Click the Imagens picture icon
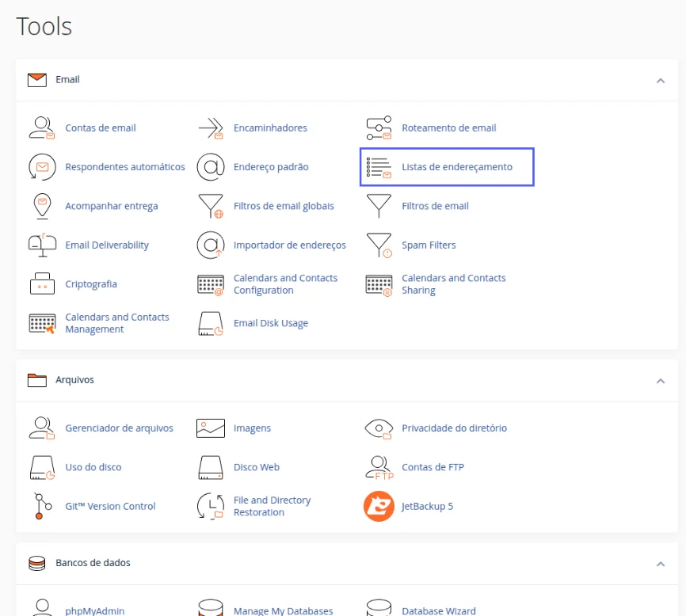This screenshot has width=686, height=616. [x=211, y=428]
